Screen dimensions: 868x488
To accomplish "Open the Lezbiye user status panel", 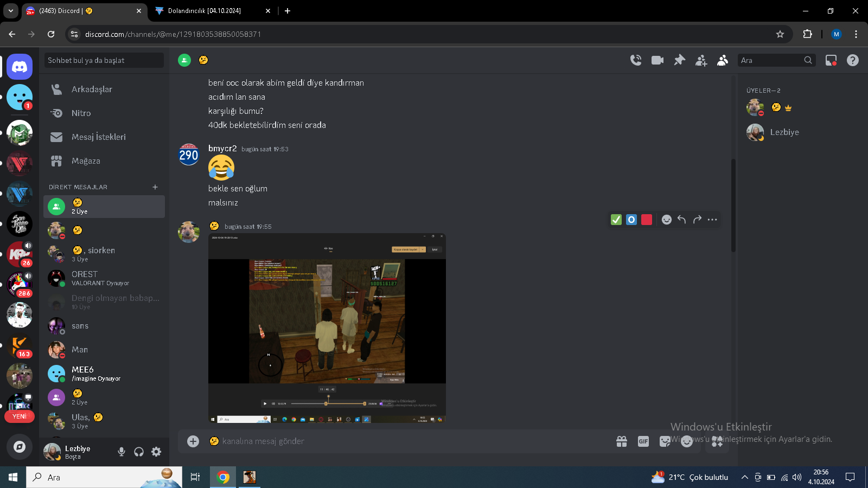I will click(76, 452).
